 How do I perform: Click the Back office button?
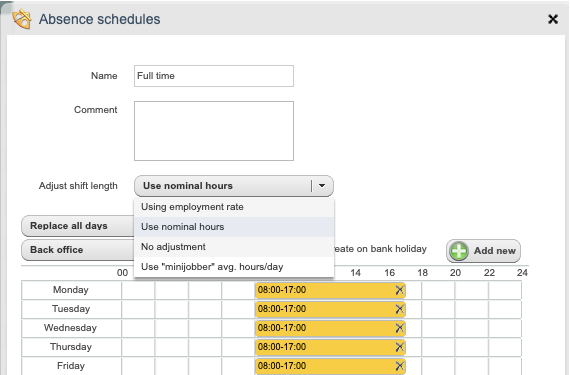pos(78,250)
